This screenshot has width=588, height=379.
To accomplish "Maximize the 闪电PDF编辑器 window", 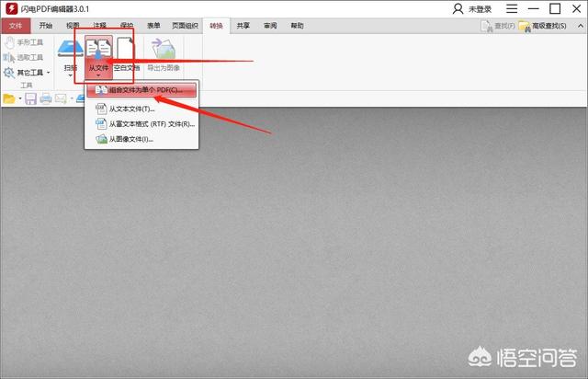I will coord(555,8).
